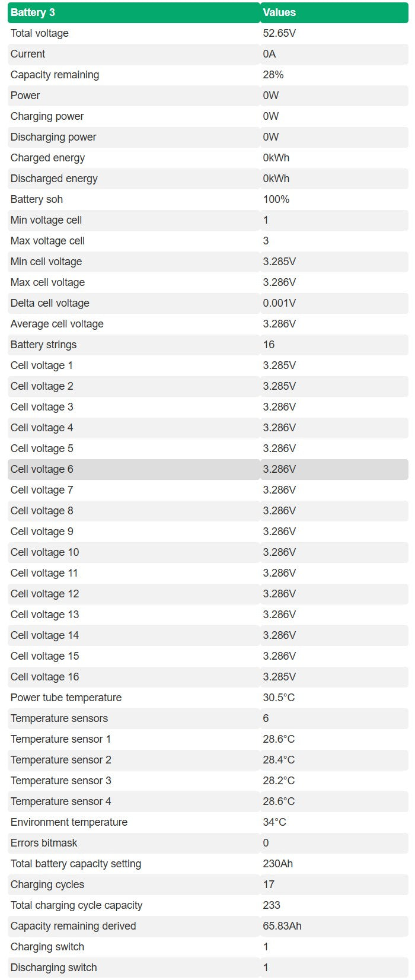Select the Charging cycles row label
This screenshot has width=415, height=980.
[47, 884]
